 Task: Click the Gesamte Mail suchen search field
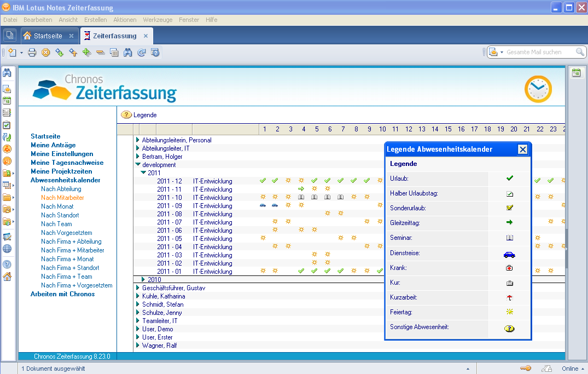539,52
